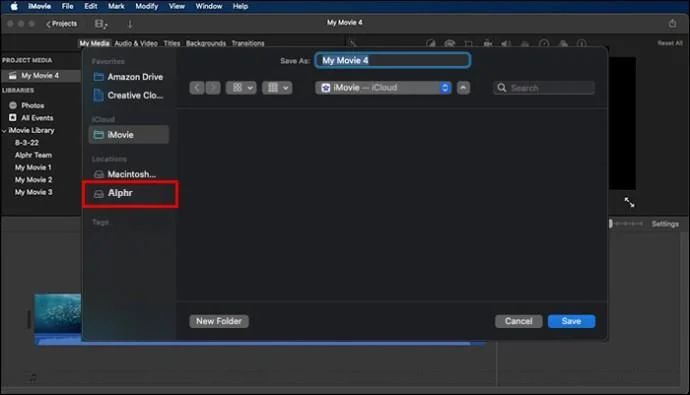Viewport: 690px width, 395px height.
Task: Click the magic wand auto-enhance icon
Action: click(352, 44)
